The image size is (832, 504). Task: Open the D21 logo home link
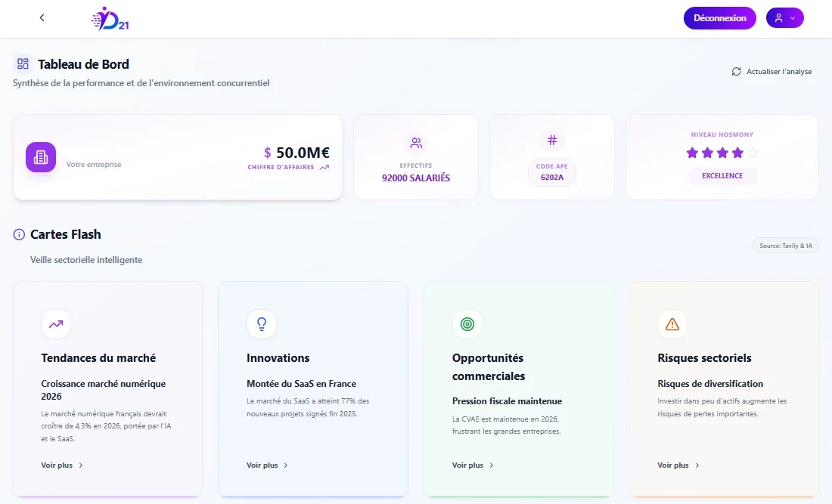coord(110,19)
